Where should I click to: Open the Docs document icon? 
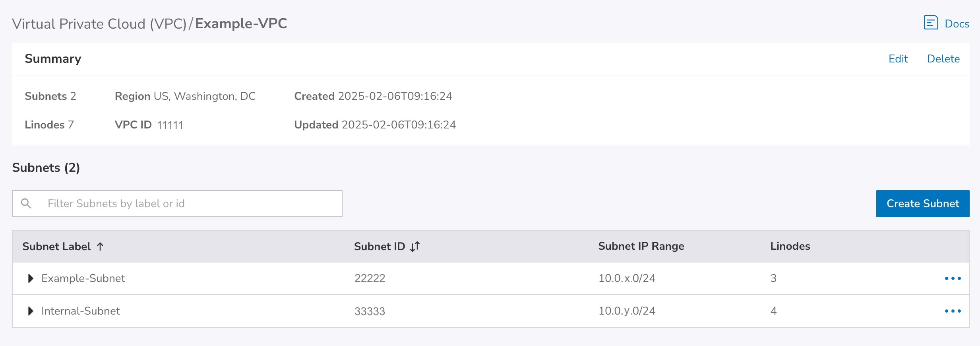tap(931, 23)
